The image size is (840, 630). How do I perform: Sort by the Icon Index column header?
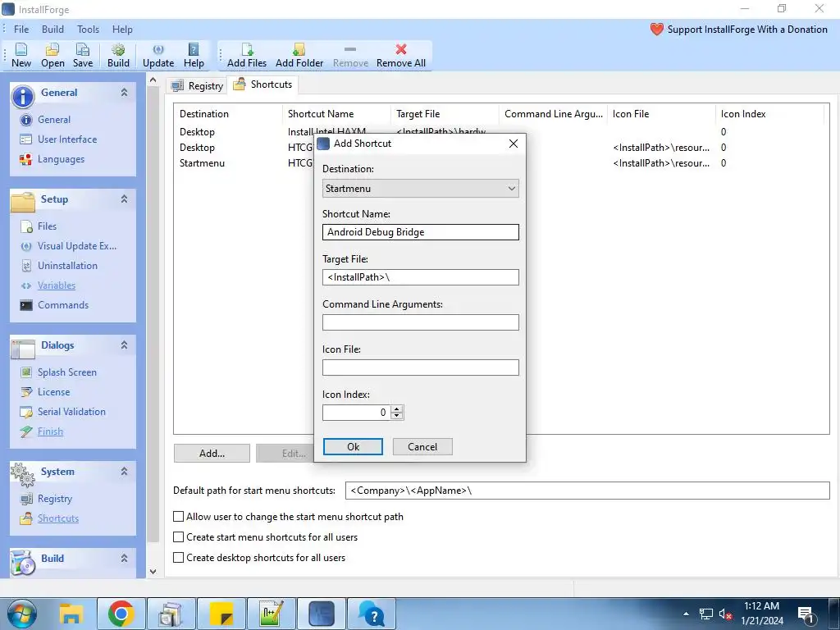pyautogui.click(x=769, y=113)
